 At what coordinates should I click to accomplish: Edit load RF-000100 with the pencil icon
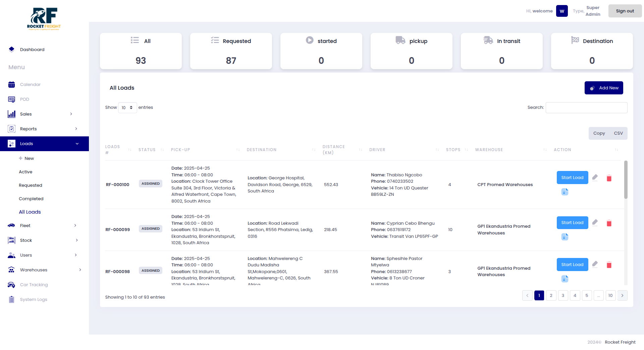click(595, 178)
